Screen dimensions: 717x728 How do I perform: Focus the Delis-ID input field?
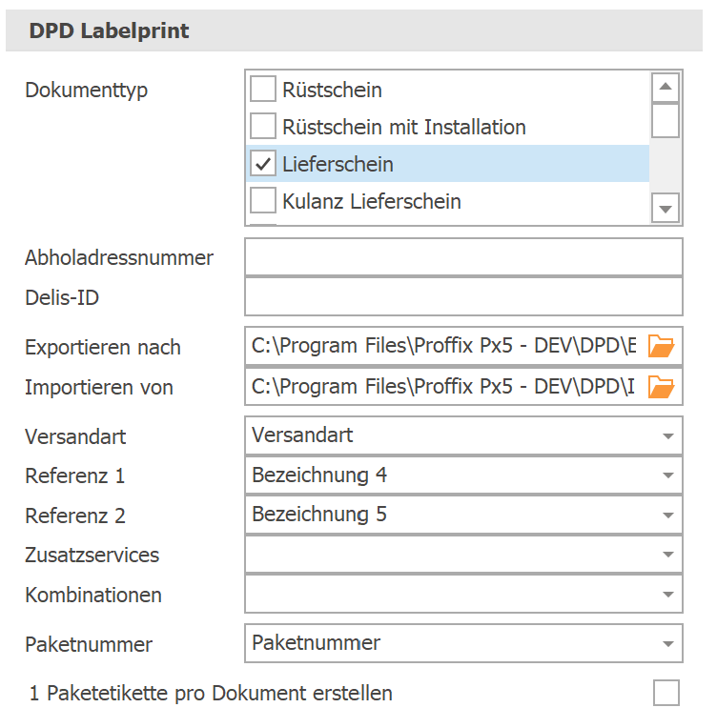click(463, 296)
